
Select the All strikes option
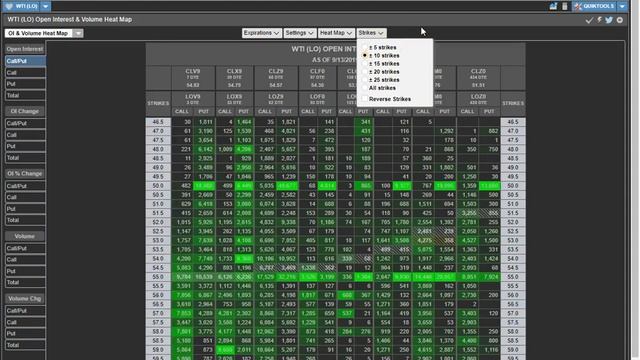(379, 88)
